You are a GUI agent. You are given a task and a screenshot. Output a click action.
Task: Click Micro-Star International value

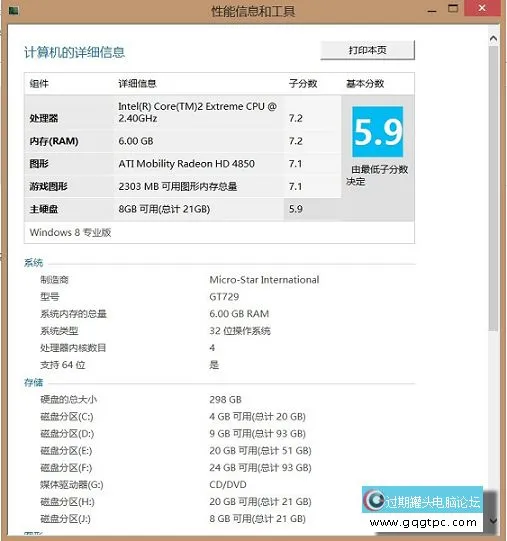coord(264,280)
